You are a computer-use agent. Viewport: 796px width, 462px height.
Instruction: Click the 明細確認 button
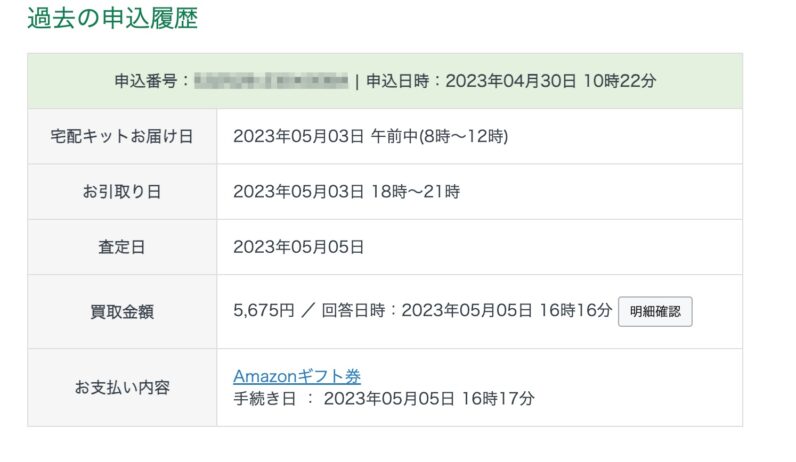click(x=655, y=311)
